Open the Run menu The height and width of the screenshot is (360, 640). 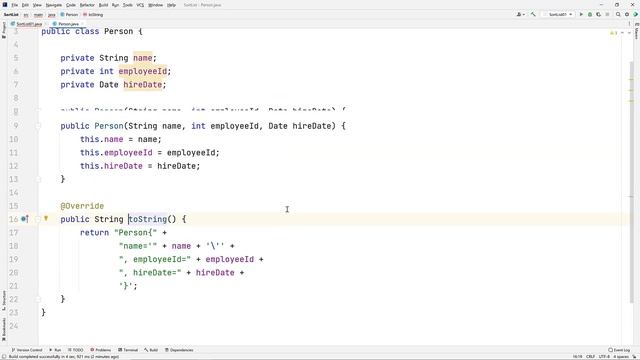(x=115, y=5)
